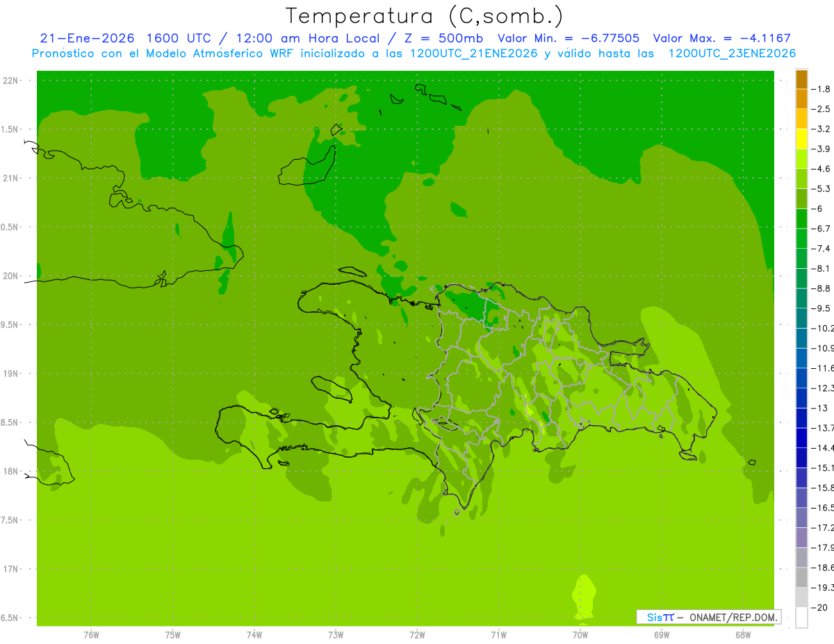Click the '73W' longitude label
The height and width of the screenshot is (644, 834).
(336, 635)
